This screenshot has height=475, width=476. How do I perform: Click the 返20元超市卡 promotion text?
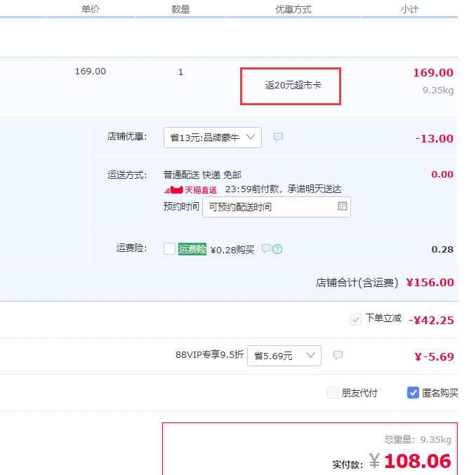[x=293, y=85]
